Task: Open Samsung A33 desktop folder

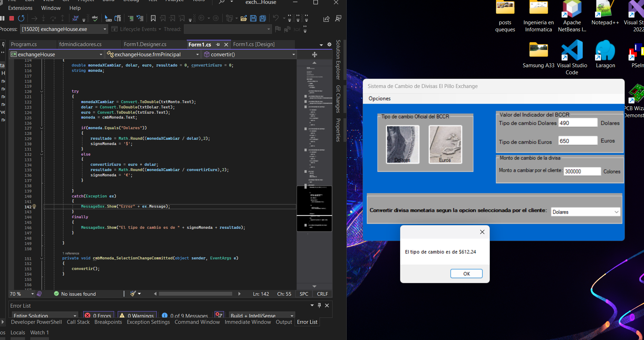Action: click(x=538, y=54)
